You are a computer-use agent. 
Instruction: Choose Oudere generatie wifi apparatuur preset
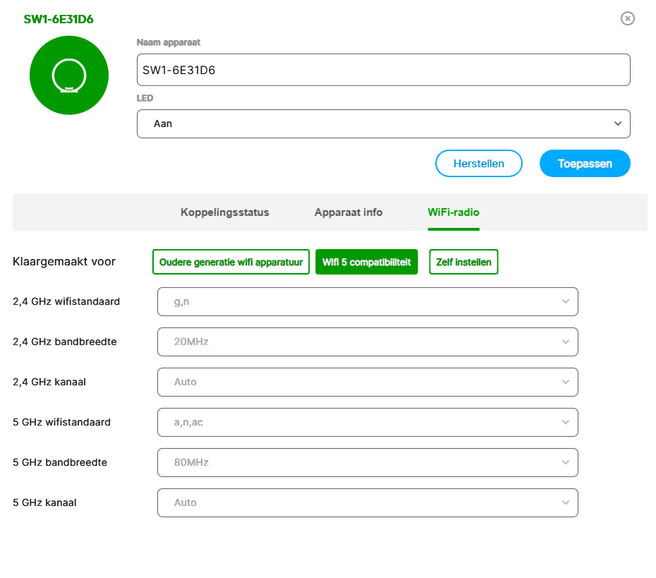[231, 262]
